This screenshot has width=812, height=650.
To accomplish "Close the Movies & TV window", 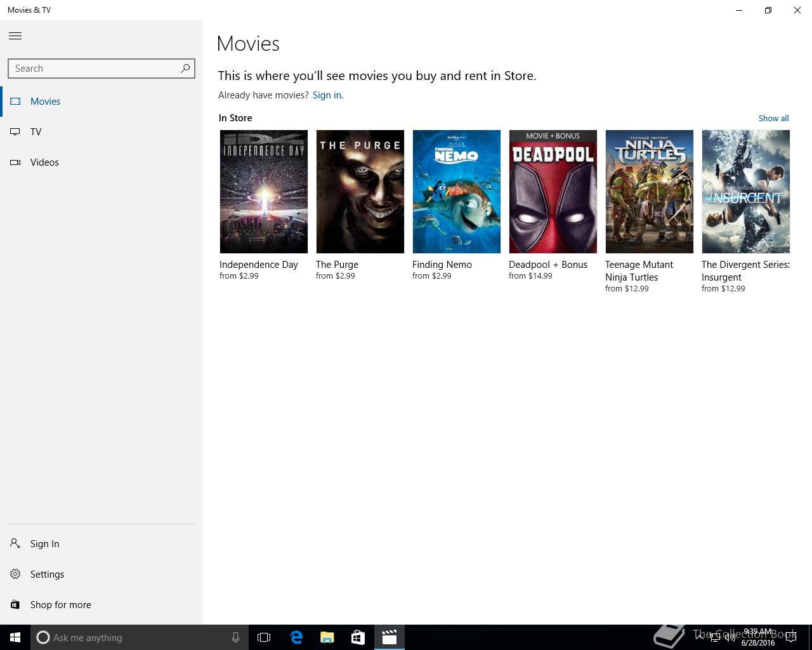I will point(797,10).
